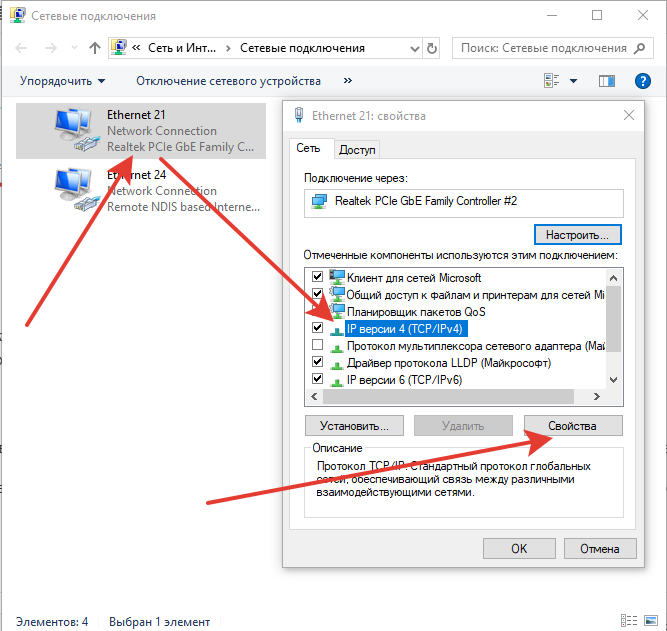Toggle IP версии 6 (TCP/IPv6) checkbox
Image resolution: width=667 pixels, height=631 pixels.
point(317,379)
